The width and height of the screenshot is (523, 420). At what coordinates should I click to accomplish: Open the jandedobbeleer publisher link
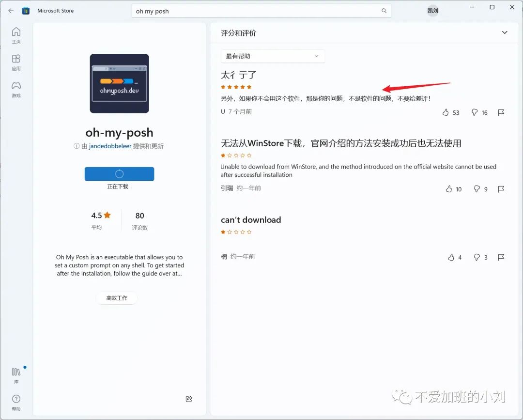click(110, 146)
